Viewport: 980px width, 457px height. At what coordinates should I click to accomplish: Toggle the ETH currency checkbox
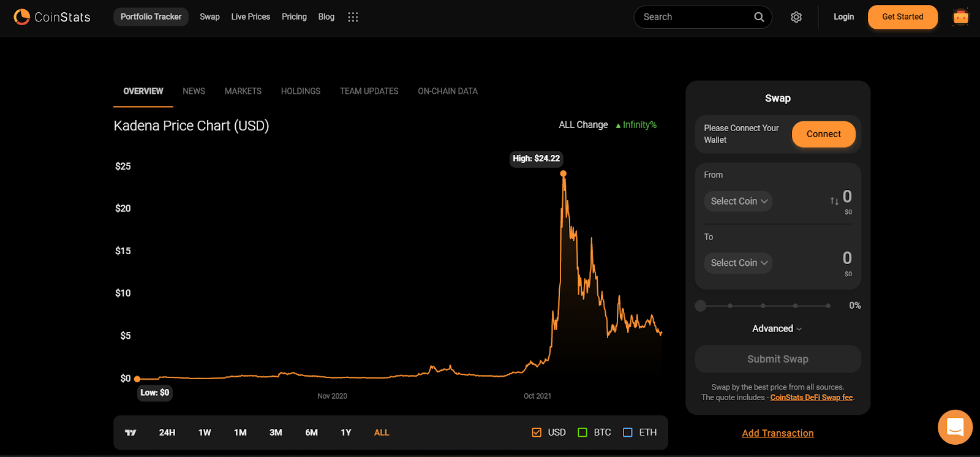[628, 432]
